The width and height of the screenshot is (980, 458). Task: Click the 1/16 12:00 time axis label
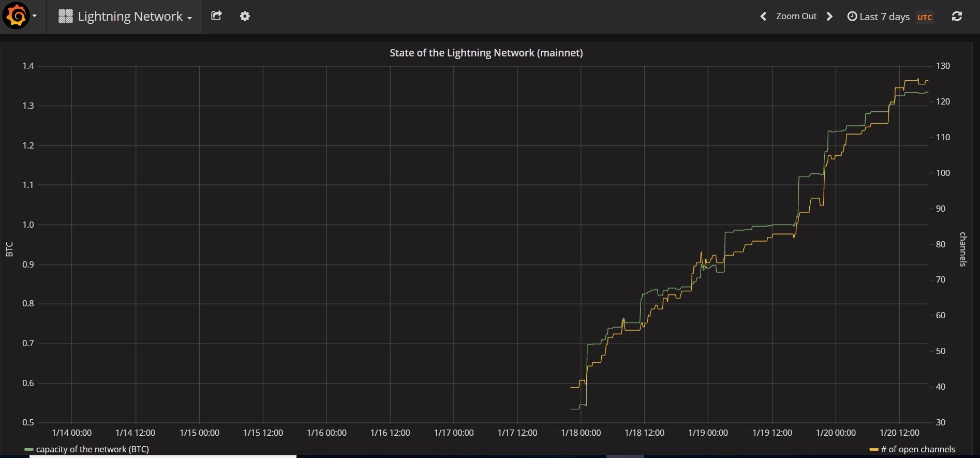(390, 433)
